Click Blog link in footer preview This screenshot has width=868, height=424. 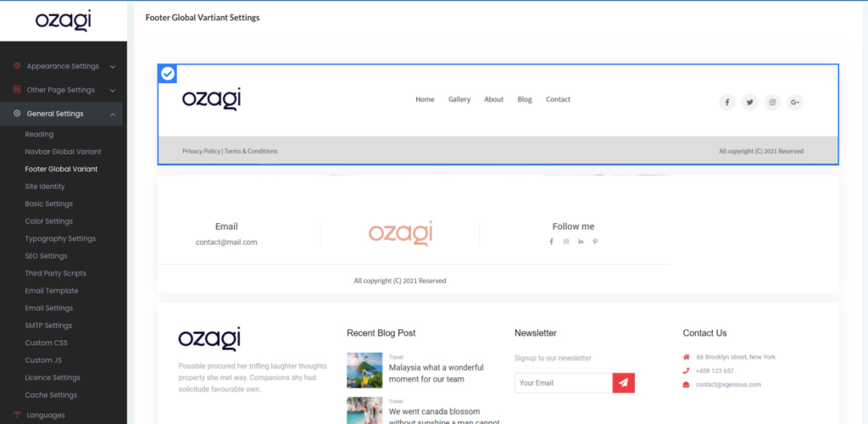(x=525, y=99)
